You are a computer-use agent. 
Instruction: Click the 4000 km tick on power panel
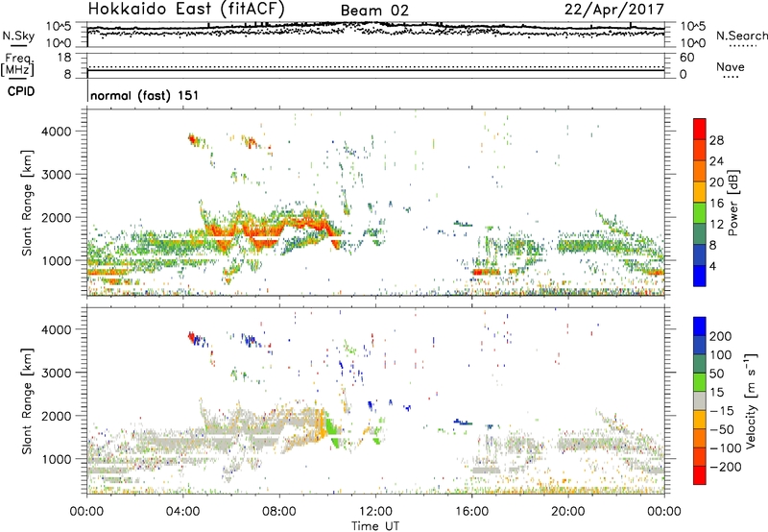pos(56,132)
